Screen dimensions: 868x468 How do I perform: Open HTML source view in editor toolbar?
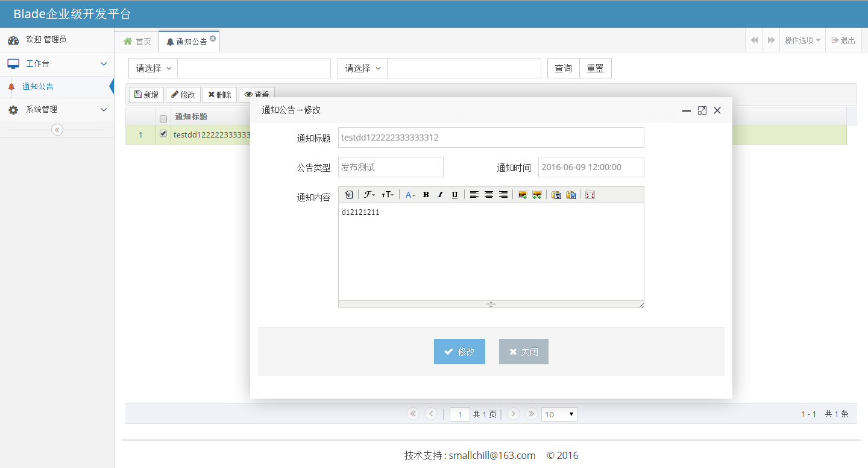coord(348,195)
